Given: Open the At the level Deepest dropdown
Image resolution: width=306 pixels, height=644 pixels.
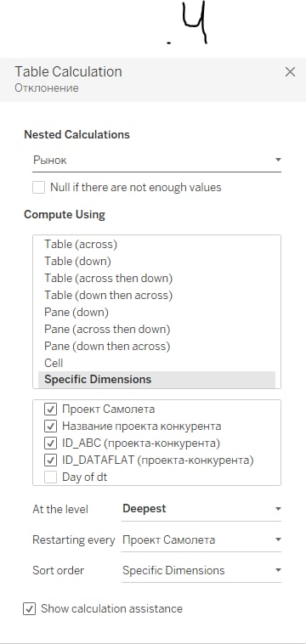Looking at the screenshot, I should 201,509.
